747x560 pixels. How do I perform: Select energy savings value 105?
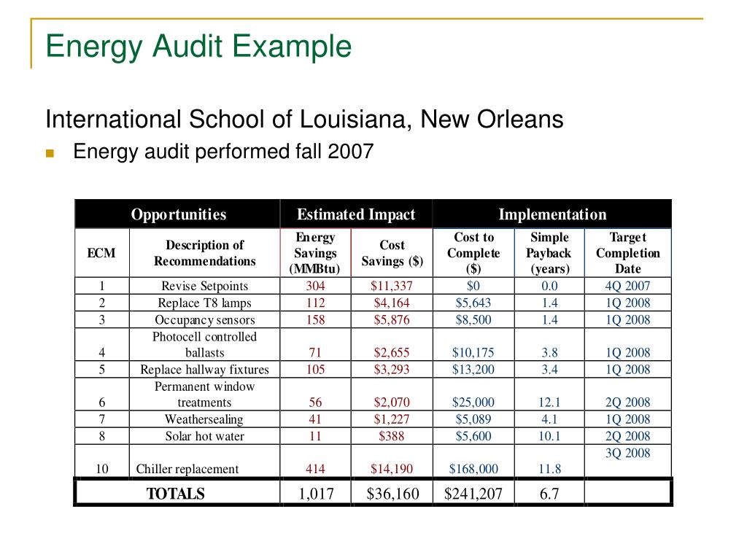[315, 370]
